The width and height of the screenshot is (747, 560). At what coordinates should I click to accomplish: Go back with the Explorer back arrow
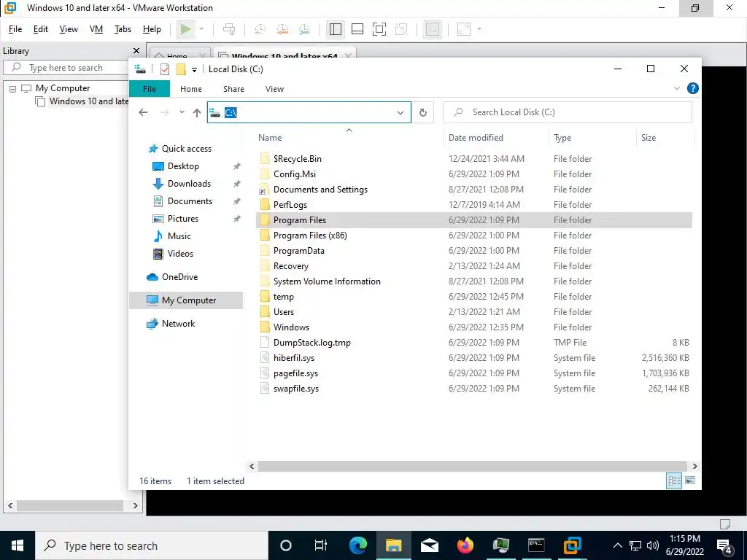coord(143,113)
